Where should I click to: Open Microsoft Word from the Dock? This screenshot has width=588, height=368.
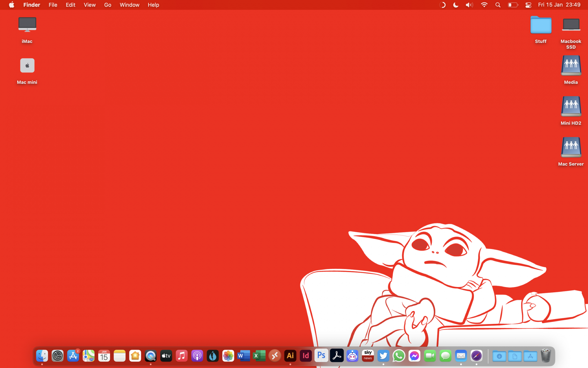tap(244, 356)
